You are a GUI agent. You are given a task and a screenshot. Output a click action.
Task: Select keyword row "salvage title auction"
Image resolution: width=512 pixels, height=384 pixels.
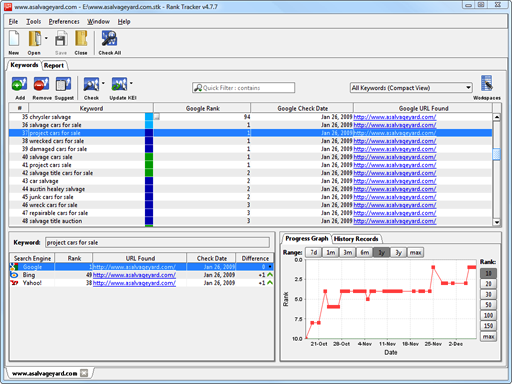point(250,221)
